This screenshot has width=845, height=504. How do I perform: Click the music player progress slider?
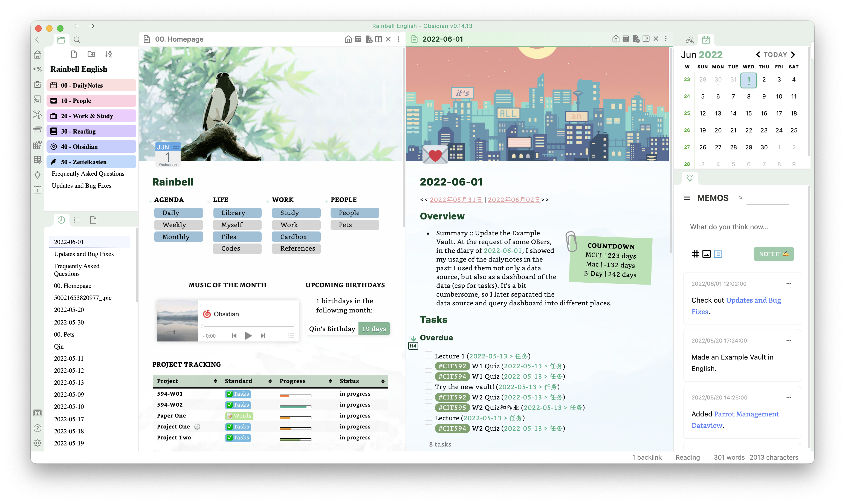[x=248, y=326]
